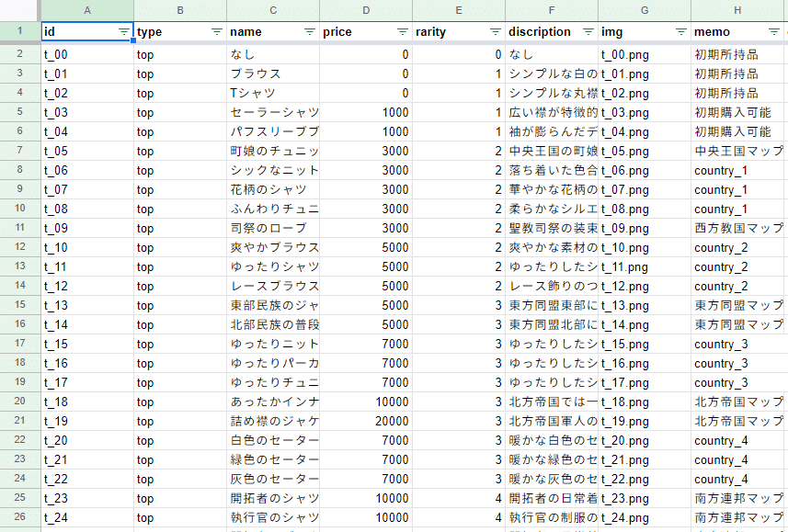
Task: Click cell containing t_13
Action: [87, 305]
